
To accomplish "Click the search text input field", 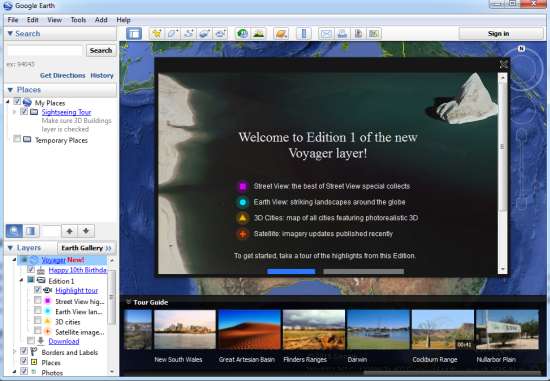I will (45, 51).
